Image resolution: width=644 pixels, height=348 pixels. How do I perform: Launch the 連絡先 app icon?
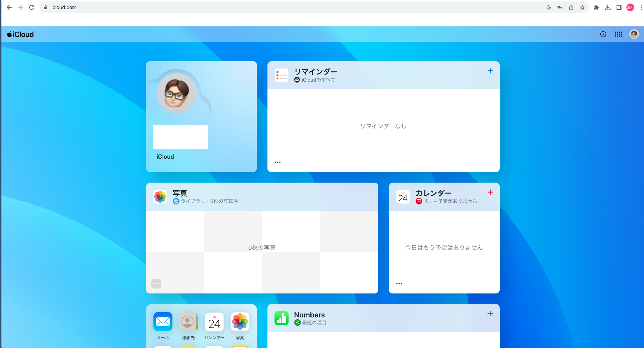(x=189, y=322)
